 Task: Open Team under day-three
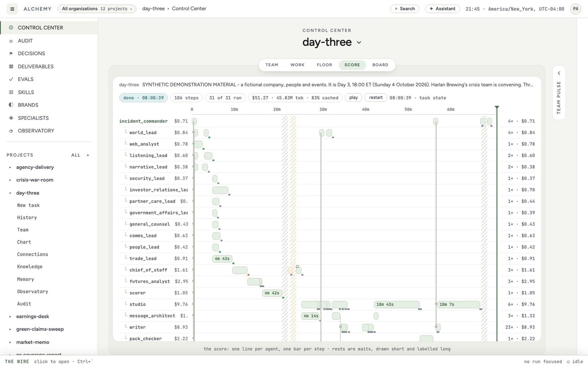pos(23,230)
